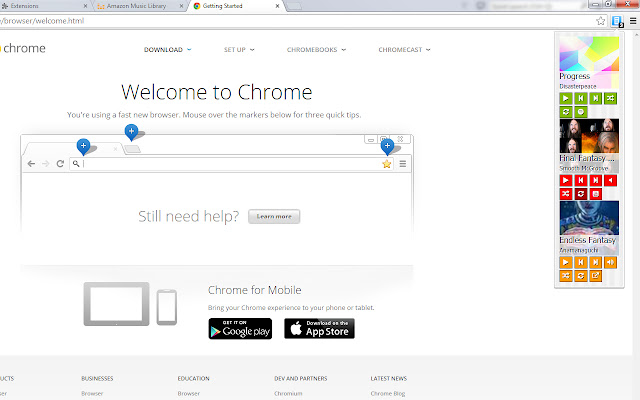Mute volume in red Final Fantasy controls
Screen dimensions: 640x400
click(611, 180)
